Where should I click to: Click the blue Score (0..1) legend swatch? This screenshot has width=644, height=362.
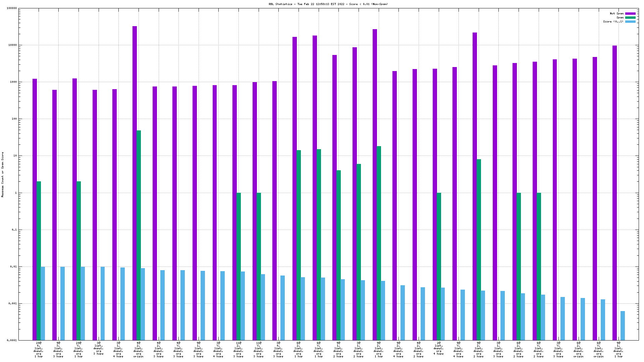pyautogui.click(x=630, y=22)
